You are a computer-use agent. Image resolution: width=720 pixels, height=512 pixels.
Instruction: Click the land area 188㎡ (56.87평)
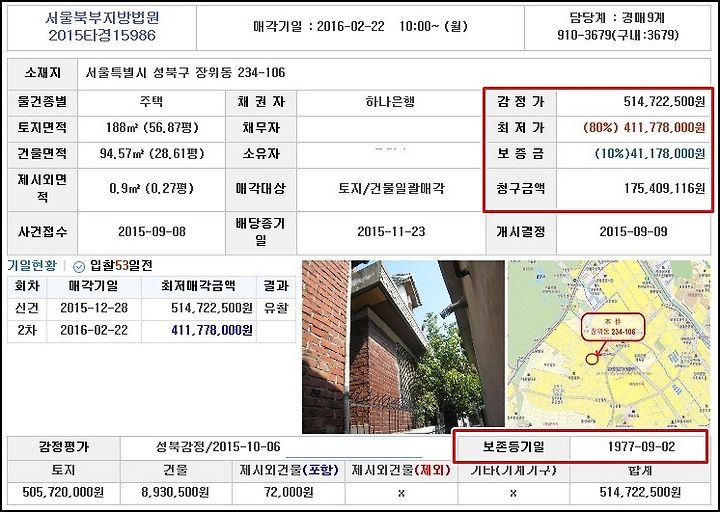pos(152,127)
